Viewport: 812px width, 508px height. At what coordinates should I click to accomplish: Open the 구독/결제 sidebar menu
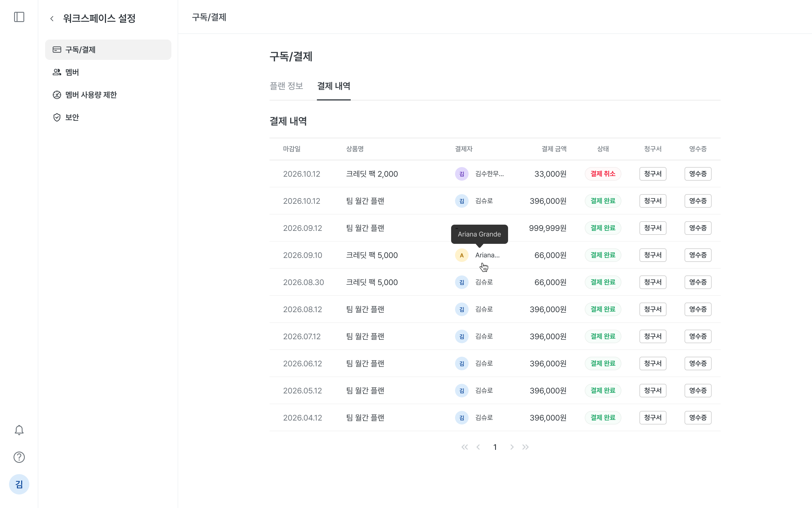108,50
